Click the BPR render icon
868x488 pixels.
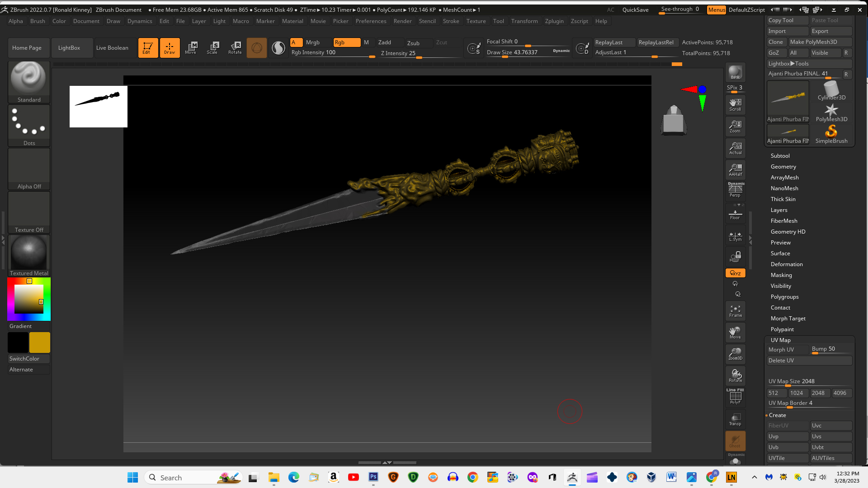tap(735, 72)
